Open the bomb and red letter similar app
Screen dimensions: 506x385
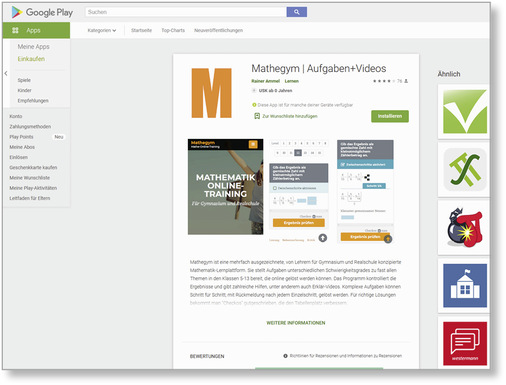click(465, 228)
